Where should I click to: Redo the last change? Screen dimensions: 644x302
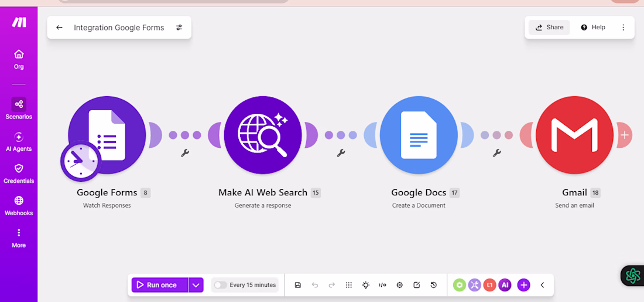coord(332,285)
